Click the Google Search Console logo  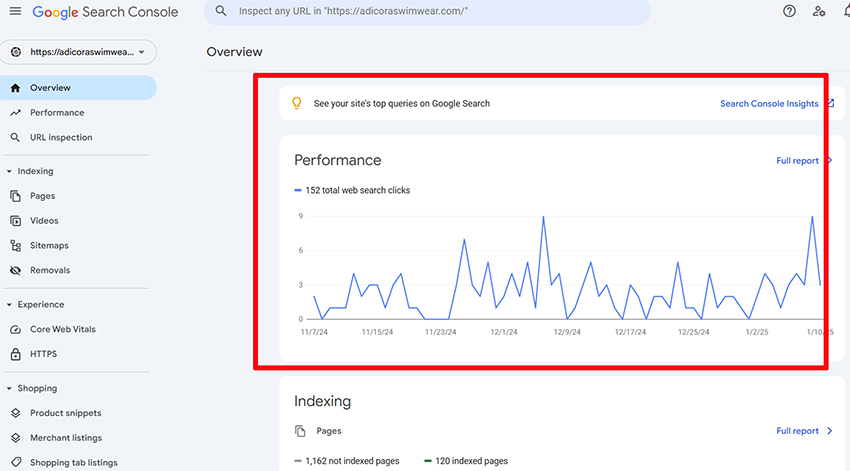(105, 12)
